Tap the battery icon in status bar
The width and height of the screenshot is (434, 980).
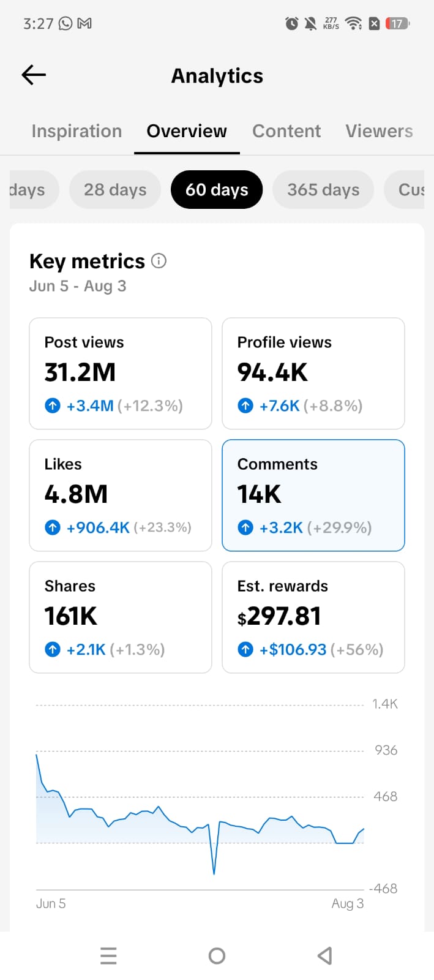point(398,23)
